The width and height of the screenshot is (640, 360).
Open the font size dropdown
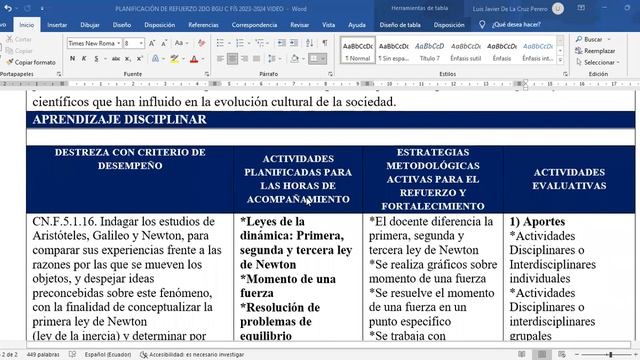click(141, 43)
